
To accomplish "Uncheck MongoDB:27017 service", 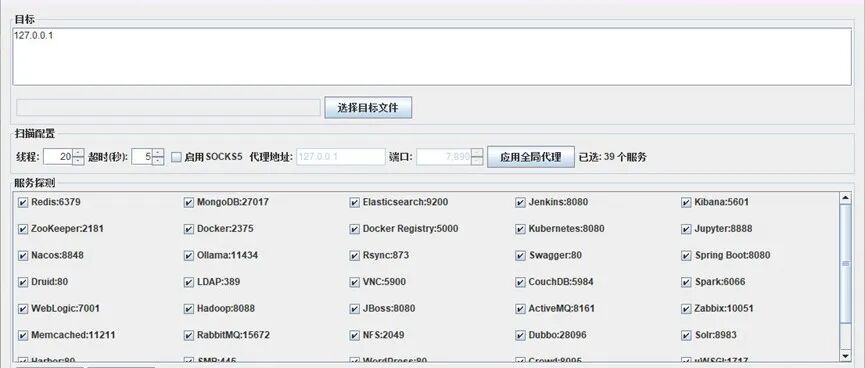I will (x=189, y=202).
